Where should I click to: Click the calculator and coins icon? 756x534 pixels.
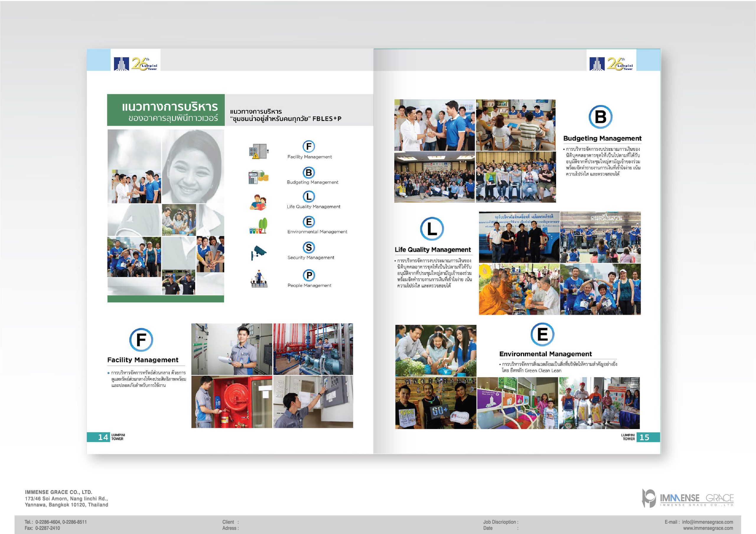[258, 177]
